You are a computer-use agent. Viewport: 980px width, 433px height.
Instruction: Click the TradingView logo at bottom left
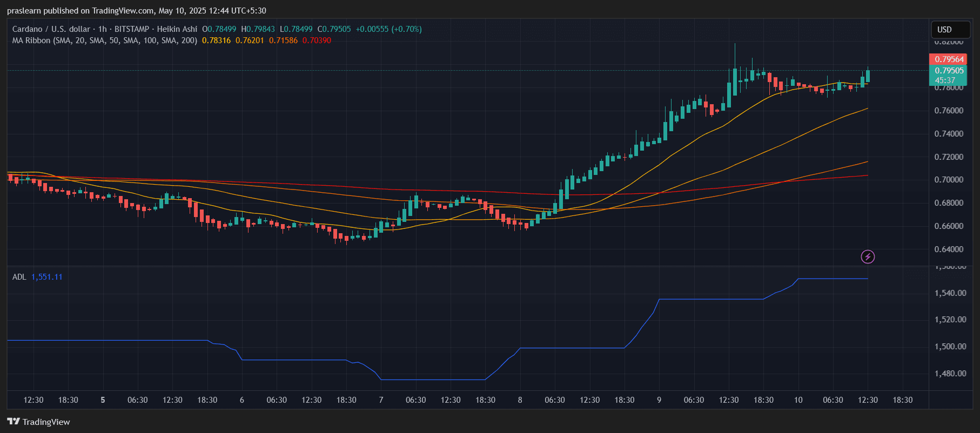click(38, 422)
